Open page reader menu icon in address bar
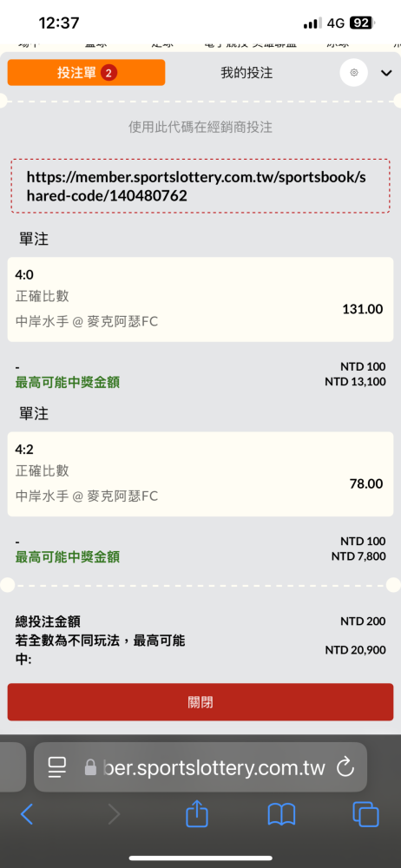 pyautogui.click(x=57, y=766)
